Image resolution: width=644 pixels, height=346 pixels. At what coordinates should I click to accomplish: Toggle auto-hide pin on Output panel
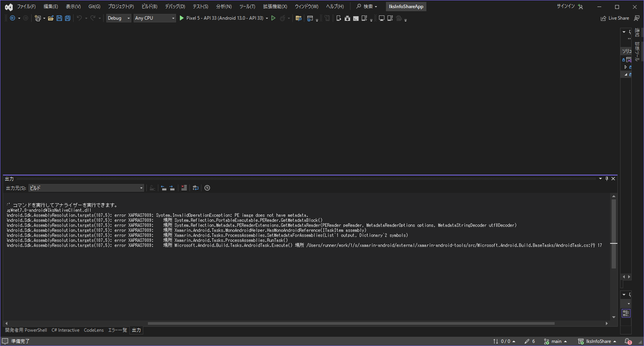tap(607, 178)
